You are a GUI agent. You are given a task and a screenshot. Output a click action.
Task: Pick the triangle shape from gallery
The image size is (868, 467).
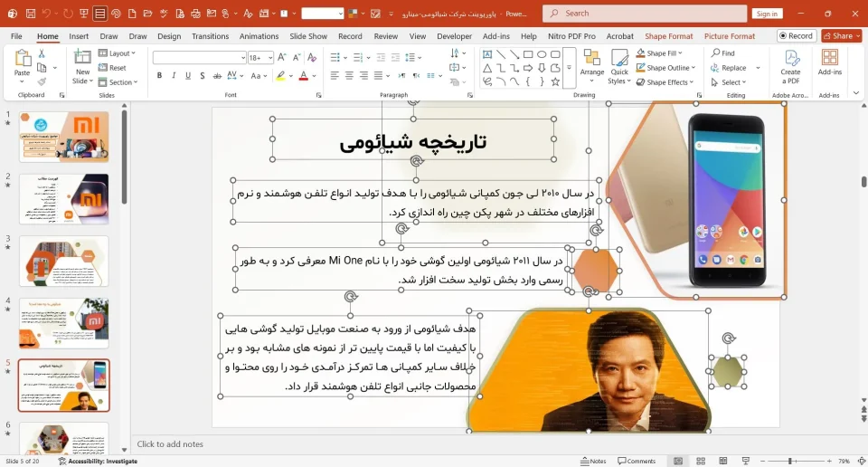click(487, 68)
